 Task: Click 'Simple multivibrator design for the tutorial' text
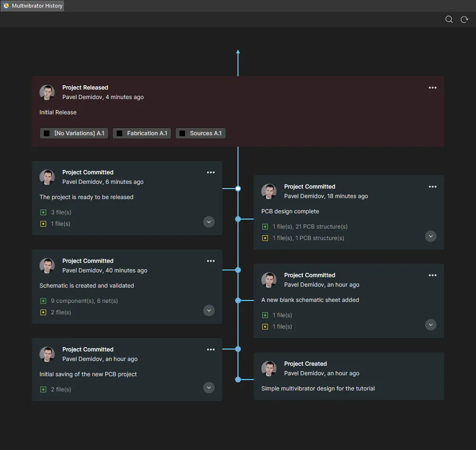[x=318, y=389]
